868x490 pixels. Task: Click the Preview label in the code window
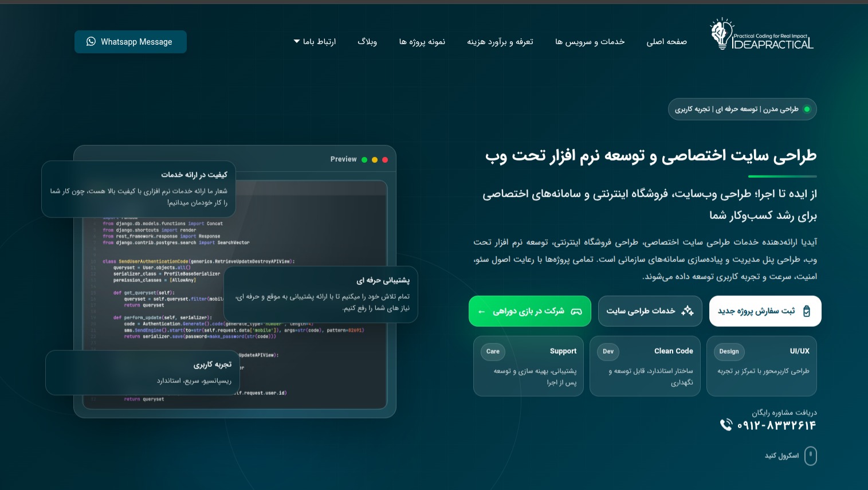pyautogui.click(x=343, y=160)
